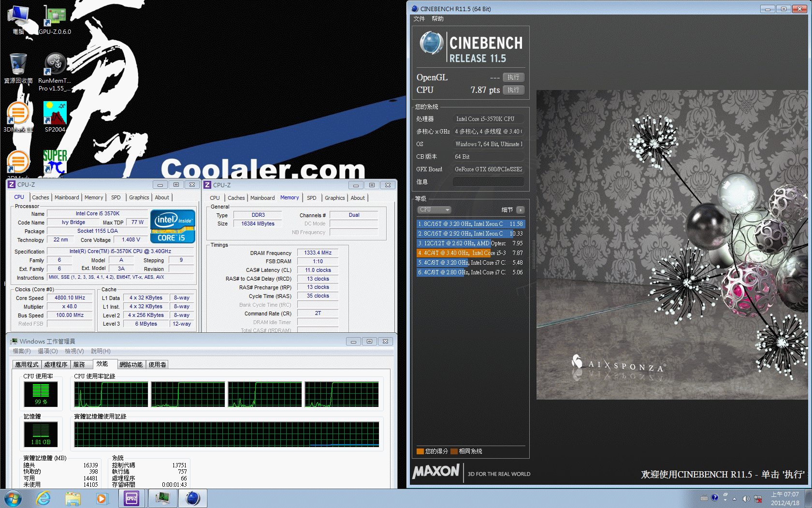Select ranking row 8C/16T @ 3.20 GHz Xeon
Screen dimensions: 812x508
click(x=471, y=224)
